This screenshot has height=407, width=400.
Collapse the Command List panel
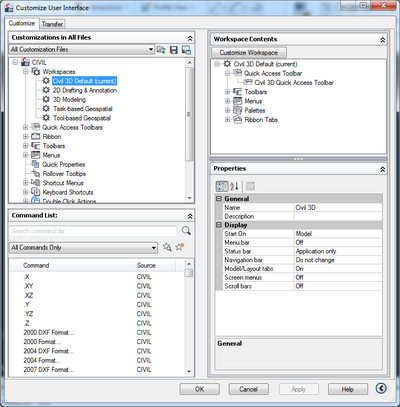pyautogui.click(x=190, y=216)
